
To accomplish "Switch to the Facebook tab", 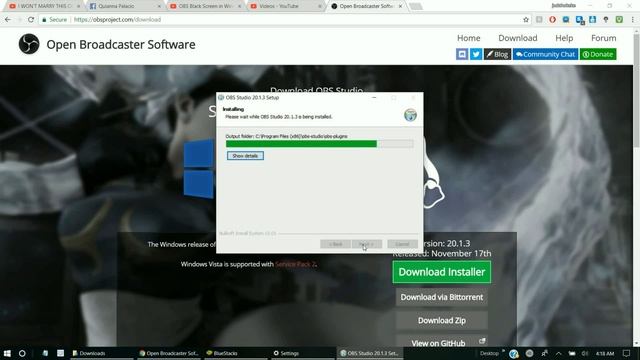I will 125,6.
